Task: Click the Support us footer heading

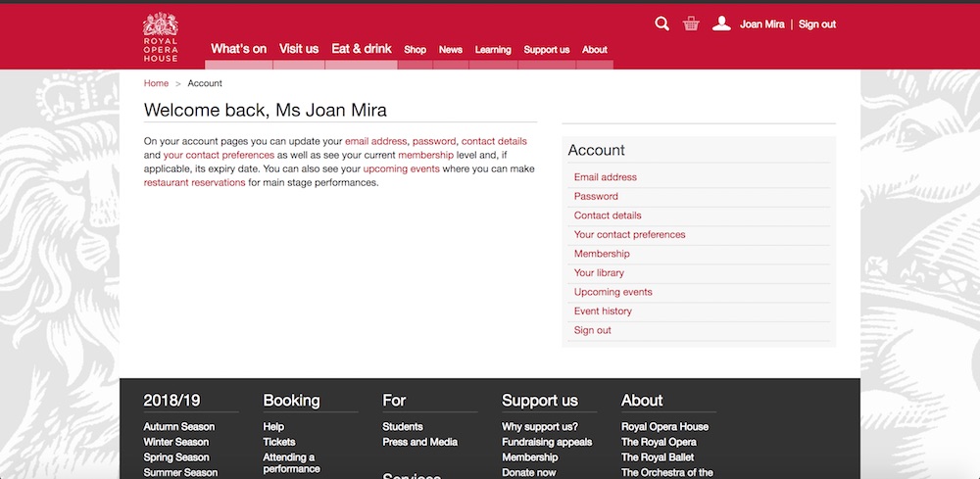Action: (x=540, y=401)
